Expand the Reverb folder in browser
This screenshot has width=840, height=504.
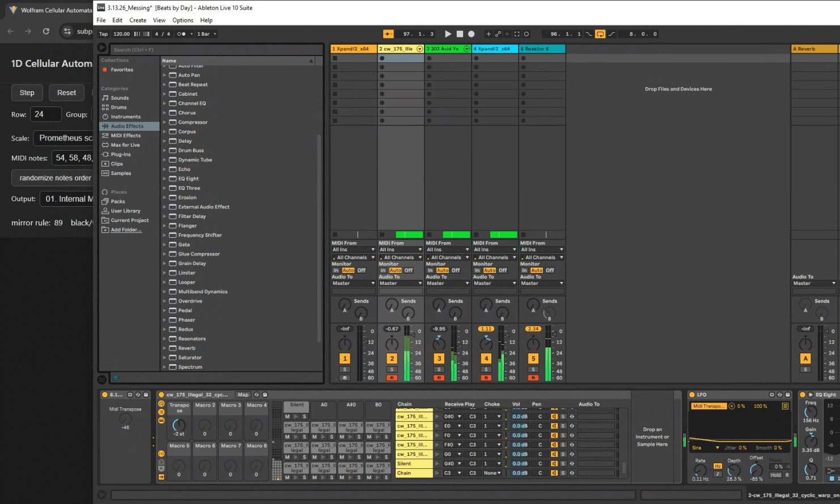click(x=165, y=348)
